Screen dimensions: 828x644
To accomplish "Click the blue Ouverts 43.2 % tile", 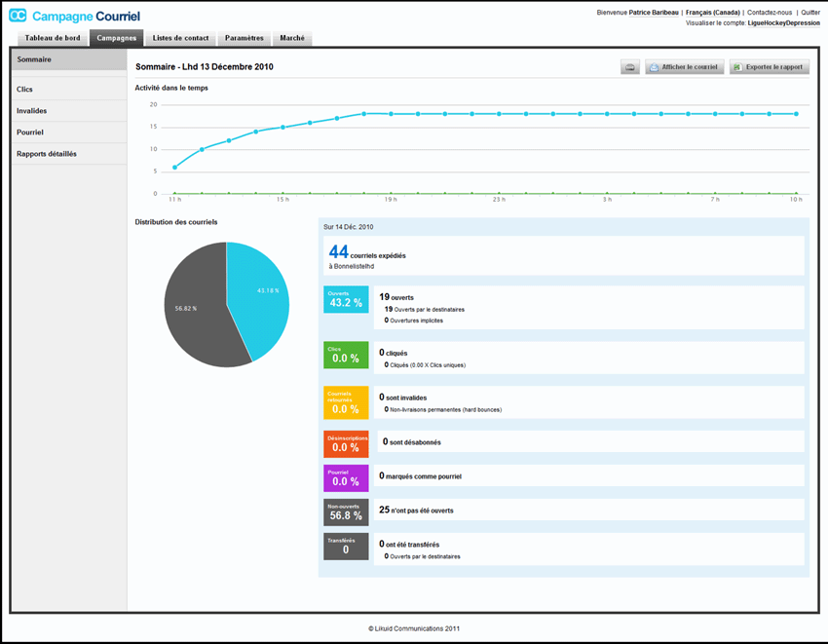I will point(346,299).
